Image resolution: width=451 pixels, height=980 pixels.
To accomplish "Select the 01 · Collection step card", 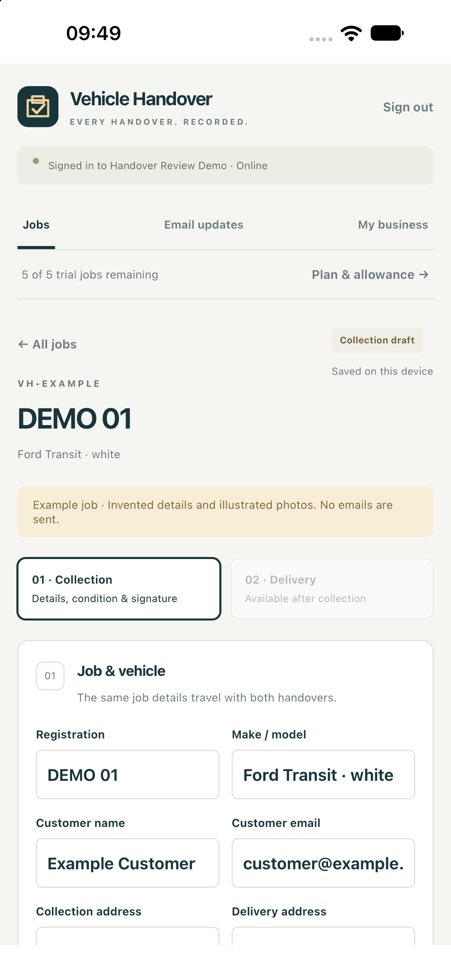I will pos(119,588).
